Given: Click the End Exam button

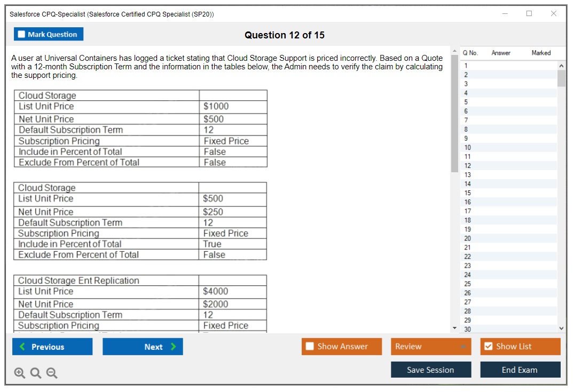Looking at the screenshot, I should (520, 370).
